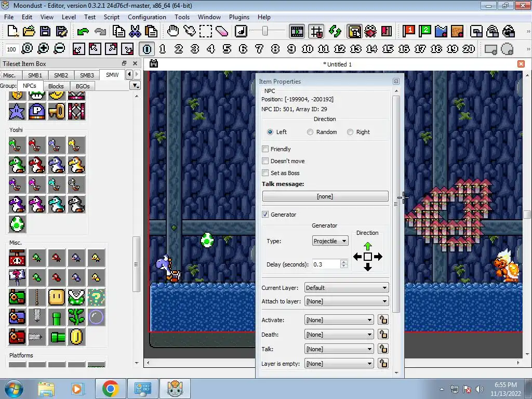The width and height of the screenshot is (532, 399).
Task: Click the Paste clipboard icon
Action: [x=151, y=31]
